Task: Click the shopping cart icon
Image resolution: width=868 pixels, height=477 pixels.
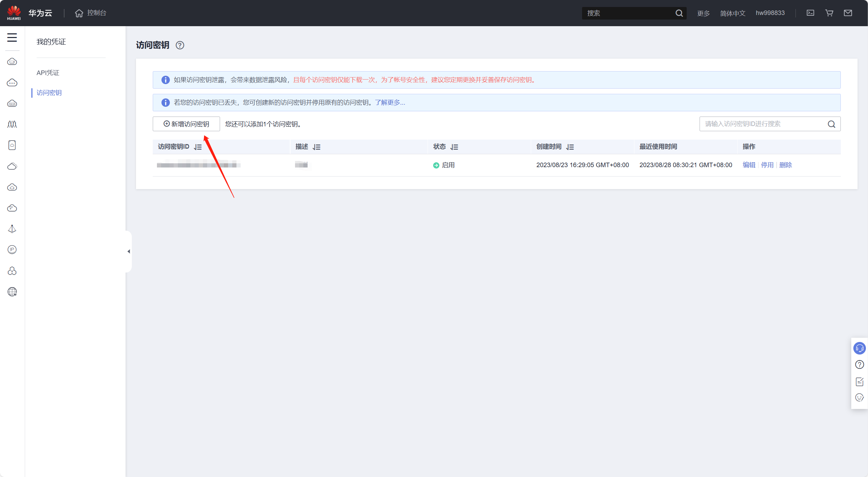Action: click(x=829, y=13)
